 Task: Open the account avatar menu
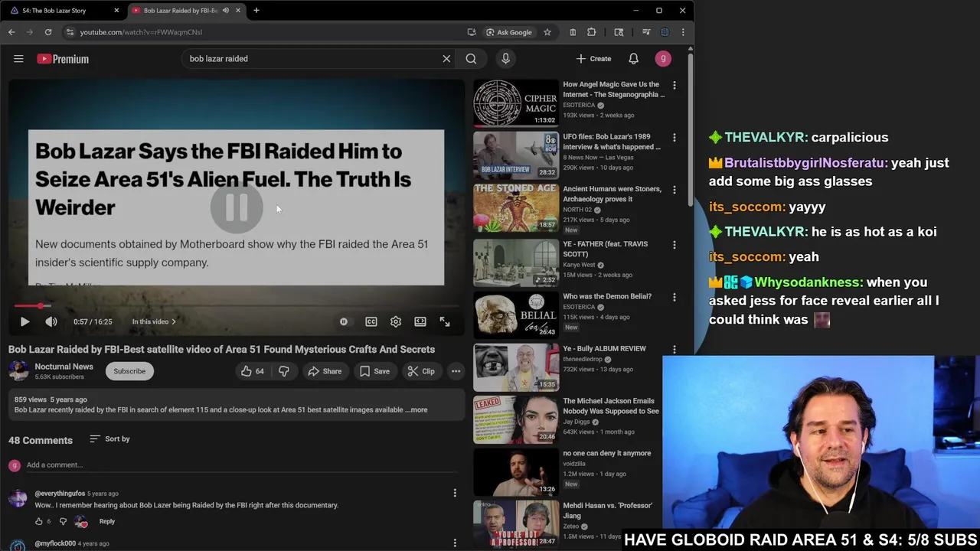[x=663, y=59]
